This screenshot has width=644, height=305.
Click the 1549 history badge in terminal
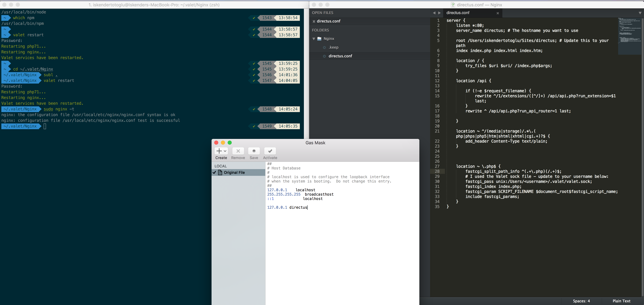tap(267, 126)
